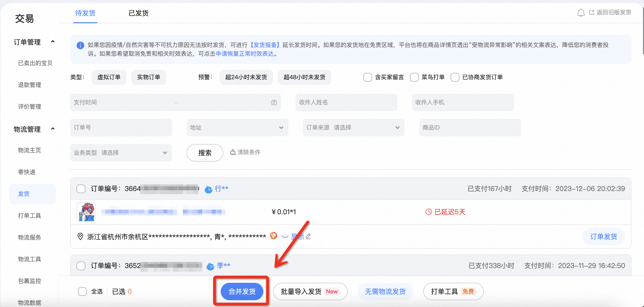
Task: Click the 打单工具 免费 button in the bottom bar
Action: tap(453, 291)
